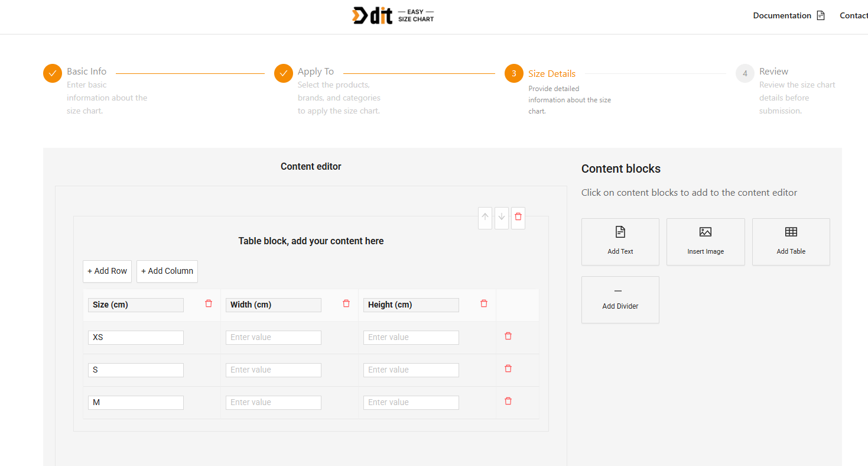The image size is (868, 466).
Task: Add a Divider content block
Action: coord(620,299)
